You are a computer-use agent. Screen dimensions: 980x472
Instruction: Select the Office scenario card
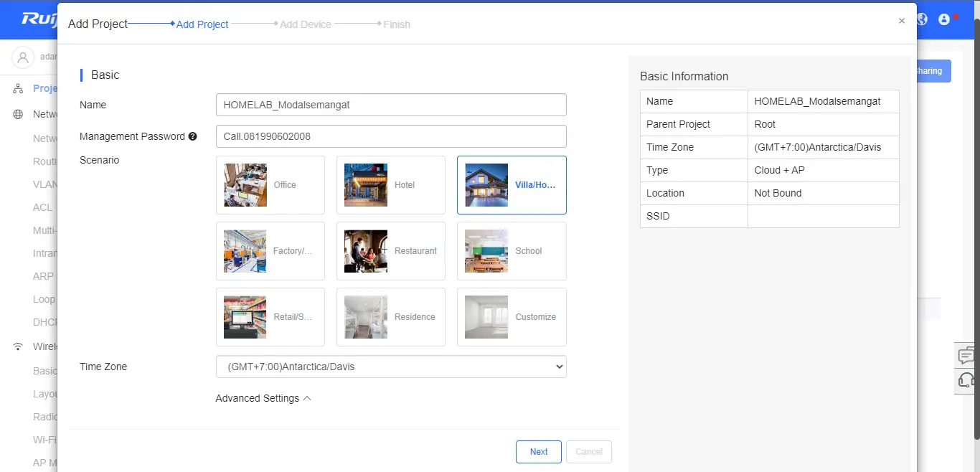pos(270,185)
